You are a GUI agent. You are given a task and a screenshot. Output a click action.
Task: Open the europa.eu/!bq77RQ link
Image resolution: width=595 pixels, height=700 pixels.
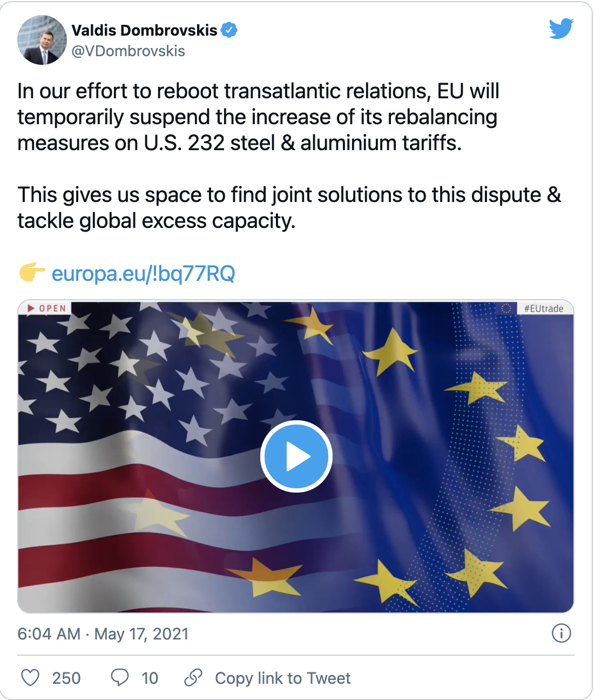pyautogui.click(x=143, y=274)
